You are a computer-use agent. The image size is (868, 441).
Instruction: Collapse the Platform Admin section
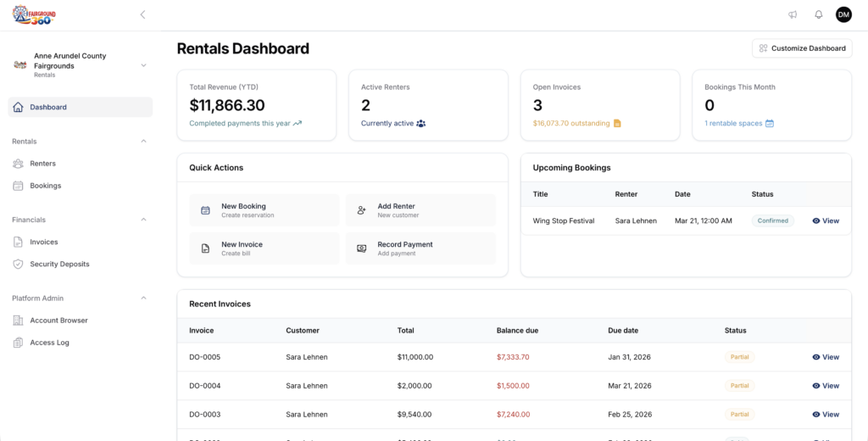click(x=143, y=299)
